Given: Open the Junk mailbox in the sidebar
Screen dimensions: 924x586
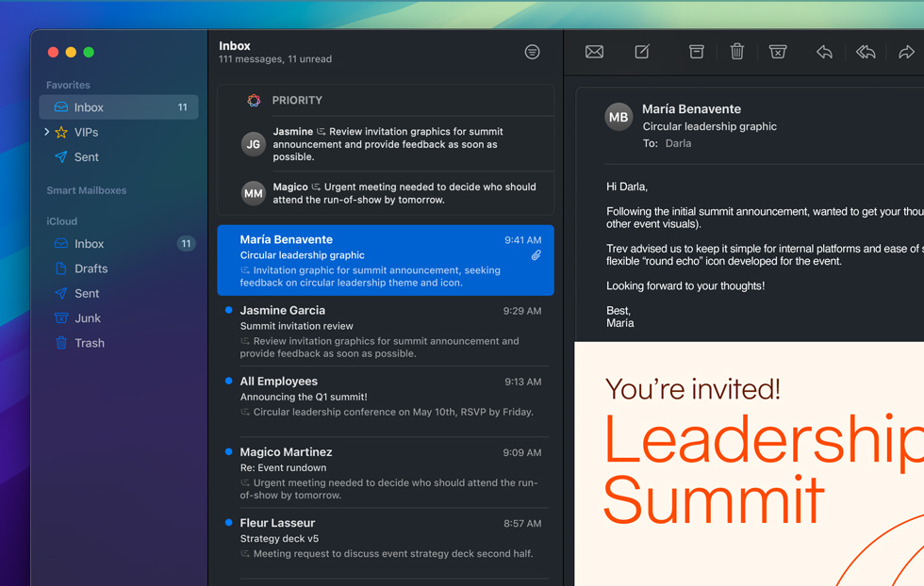Looking at the screenshot, I should pos(86,317).
